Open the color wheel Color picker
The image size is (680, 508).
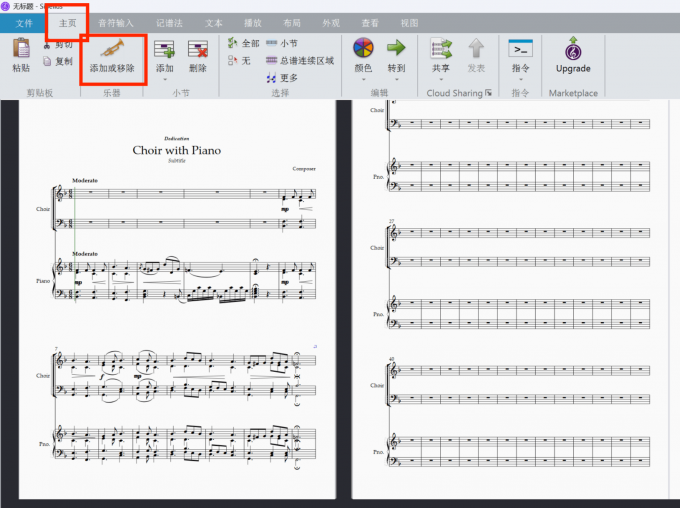tap(364, 48)
